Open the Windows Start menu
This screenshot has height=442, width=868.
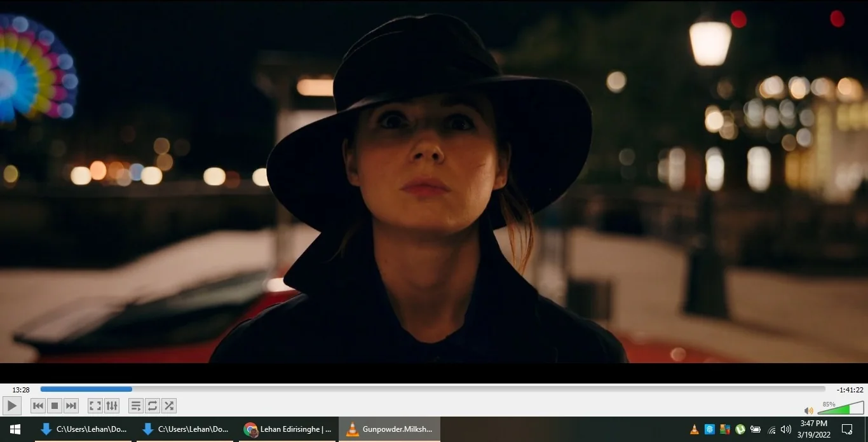point(15,429)
